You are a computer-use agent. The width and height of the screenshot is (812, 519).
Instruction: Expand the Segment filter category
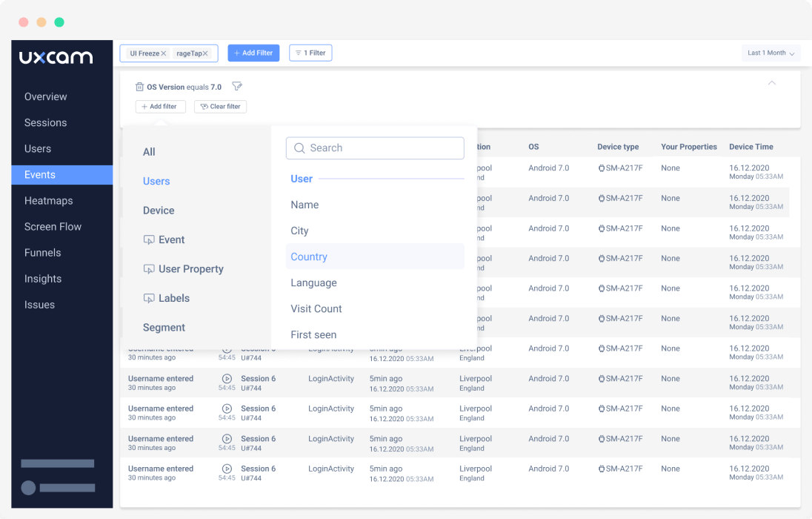[164, 327]
